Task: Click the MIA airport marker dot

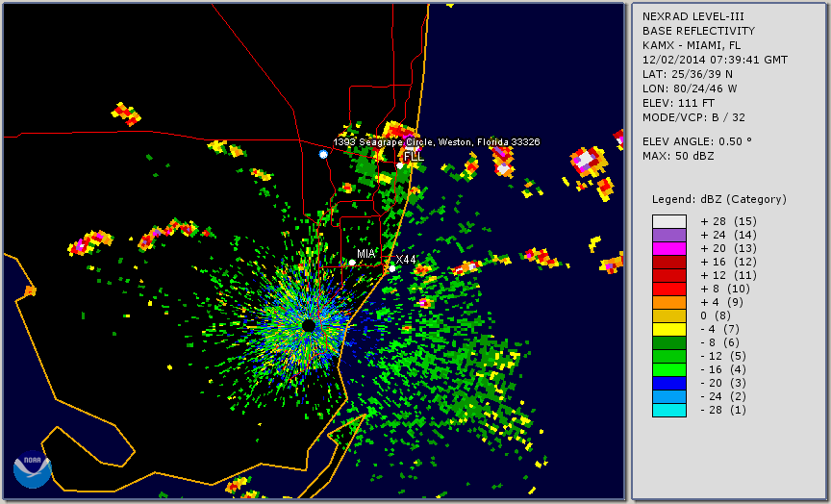Action: pos(352,263)
